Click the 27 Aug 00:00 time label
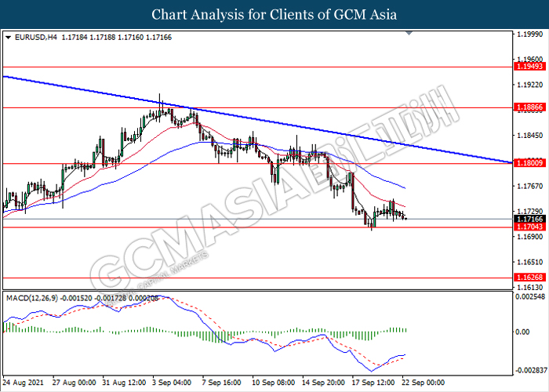549x392 pixels. [x=75, y=383]
